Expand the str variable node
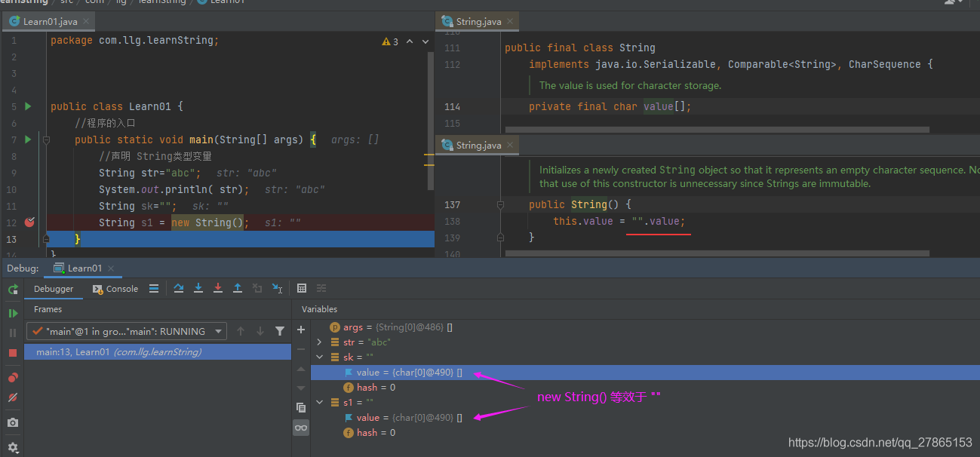 (x=319, y=342)
